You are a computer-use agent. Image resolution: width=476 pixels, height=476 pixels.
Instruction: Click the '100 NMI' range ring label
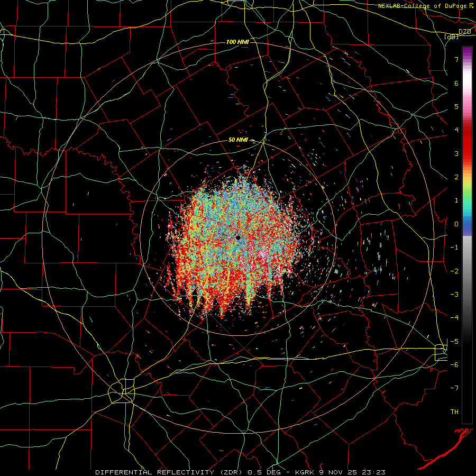[237, 42]
